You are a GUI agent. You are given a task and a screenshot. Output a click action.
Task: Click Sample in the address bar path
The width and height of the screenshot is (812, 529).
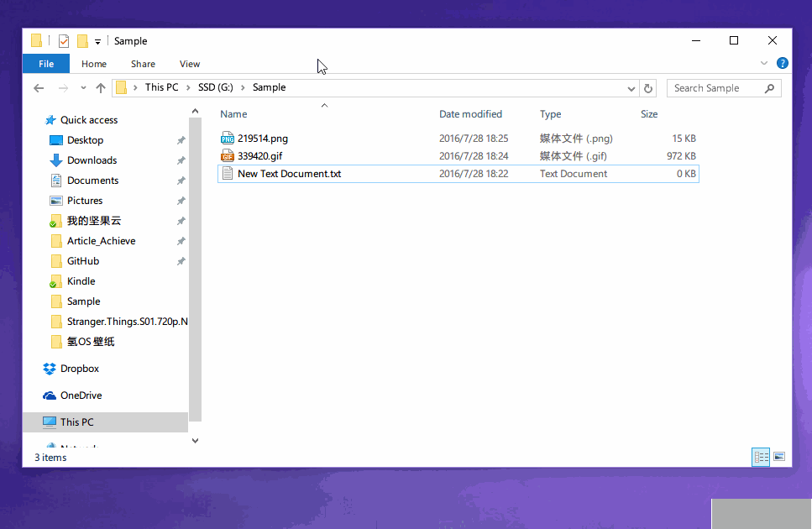coord(269,87)
